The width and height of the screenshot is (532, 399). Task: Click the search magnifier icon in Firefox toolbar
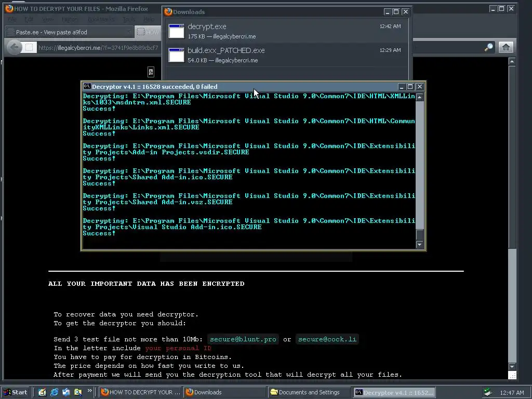pyautogui.click(x=488, y=47)
